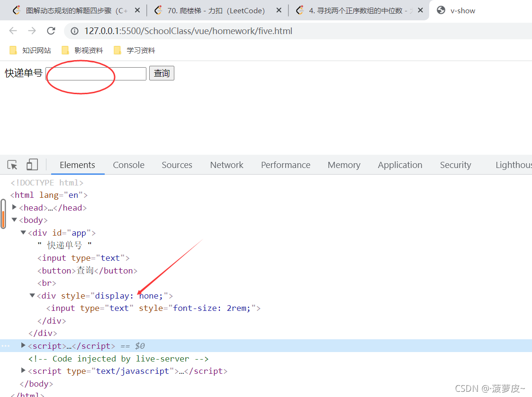Go forward using browser forward arrow
532x397 pixels.
pyautogui.click(x=32, y=31)
